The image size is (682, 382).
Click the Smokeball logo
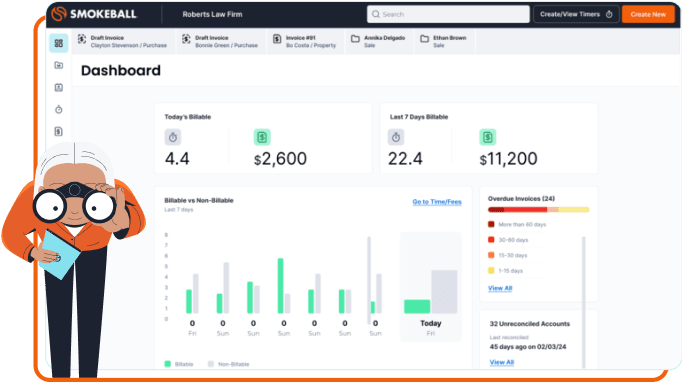tap(94, 14)
